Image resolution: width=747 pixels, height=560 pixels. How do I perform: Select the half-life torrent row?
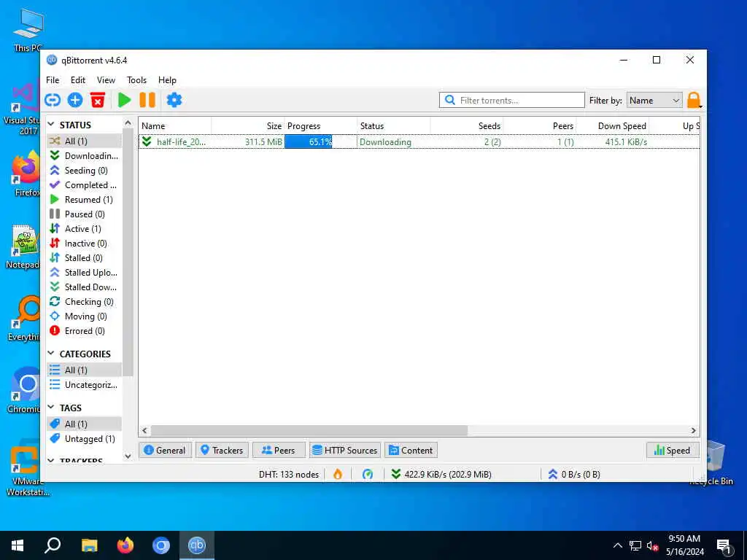pos(419,142)
